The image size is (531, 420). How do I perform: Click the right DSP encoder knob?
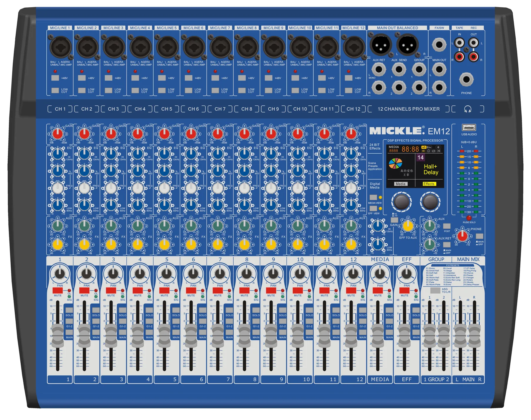tap(430, 202)
